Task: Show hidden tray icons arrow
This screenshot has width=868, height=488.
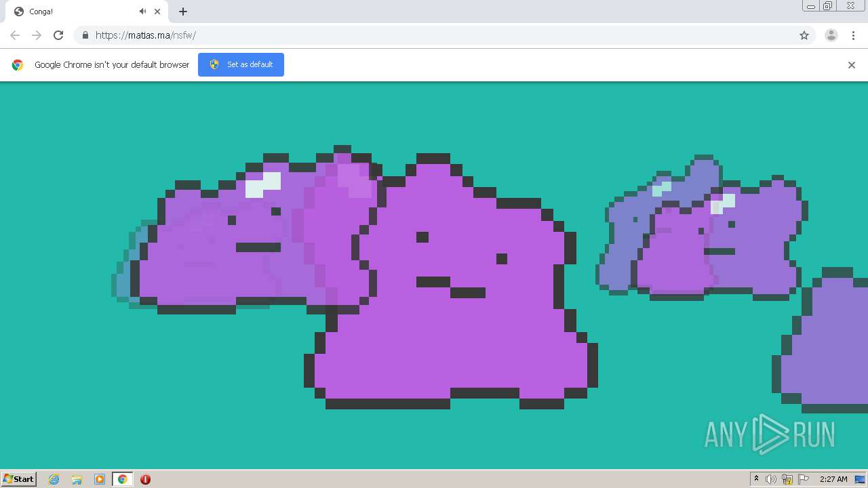Action: point(756,479)
